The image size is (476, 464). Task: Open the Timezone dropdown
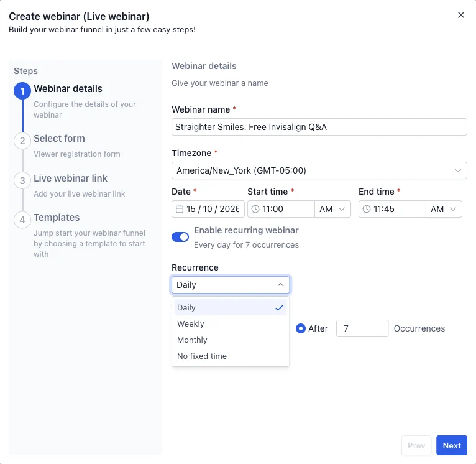click(319, 170)
